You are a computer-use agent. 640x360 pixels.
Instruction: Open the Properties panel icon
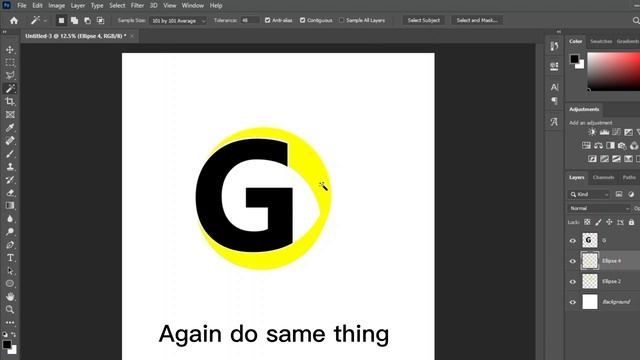coord(554,66)
